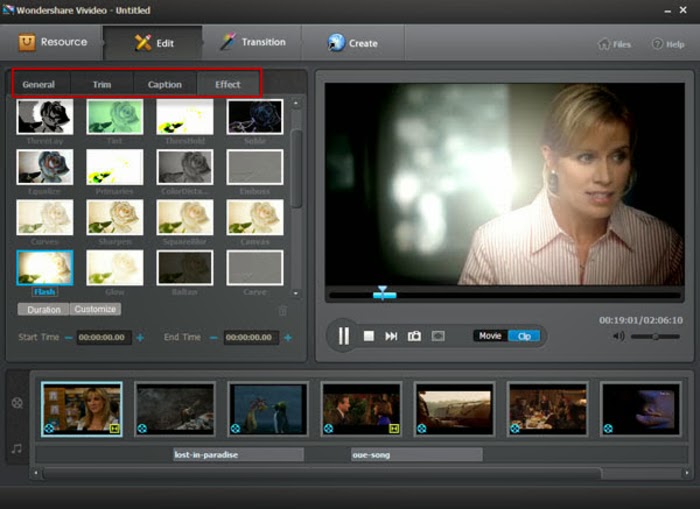Skip to next frame button

391,336
